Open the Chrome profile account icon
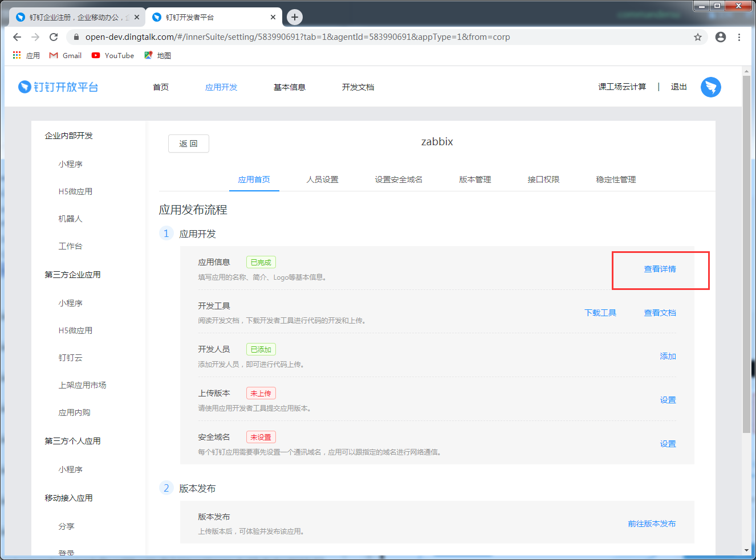The height and width of the screenshot is (560, 756). point(721,37)
